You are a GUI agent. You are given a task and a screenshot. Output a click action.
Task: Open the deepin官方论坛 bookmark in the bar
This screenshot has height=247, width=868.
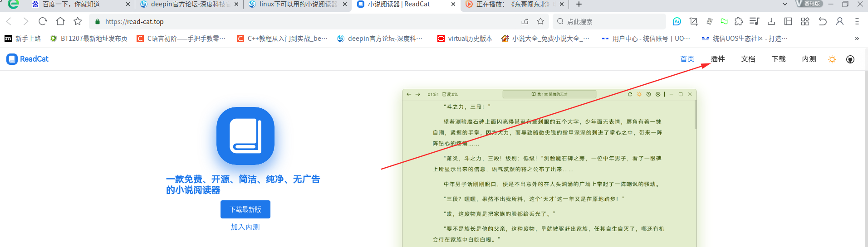click(x=380, y=39)
